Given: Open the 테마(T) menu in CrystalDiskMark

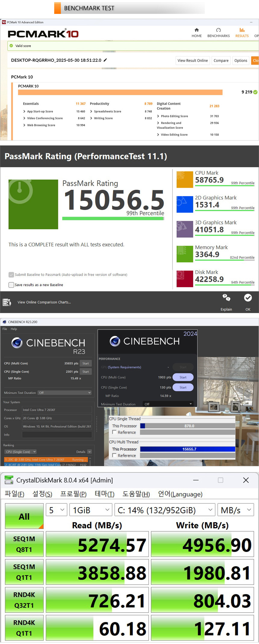Looking at the screenshot, I should [x=105, y=494].
